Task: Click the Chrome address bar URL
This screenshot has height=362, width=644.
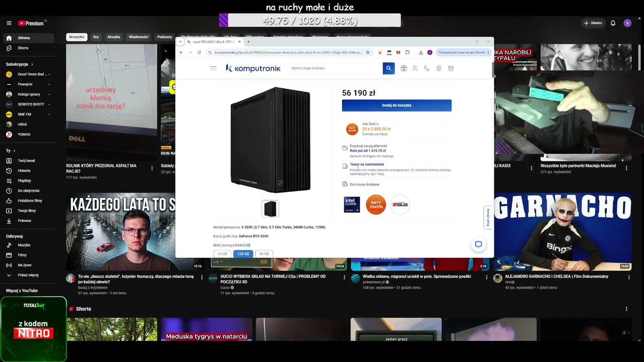Action: (x=288, y=52)
